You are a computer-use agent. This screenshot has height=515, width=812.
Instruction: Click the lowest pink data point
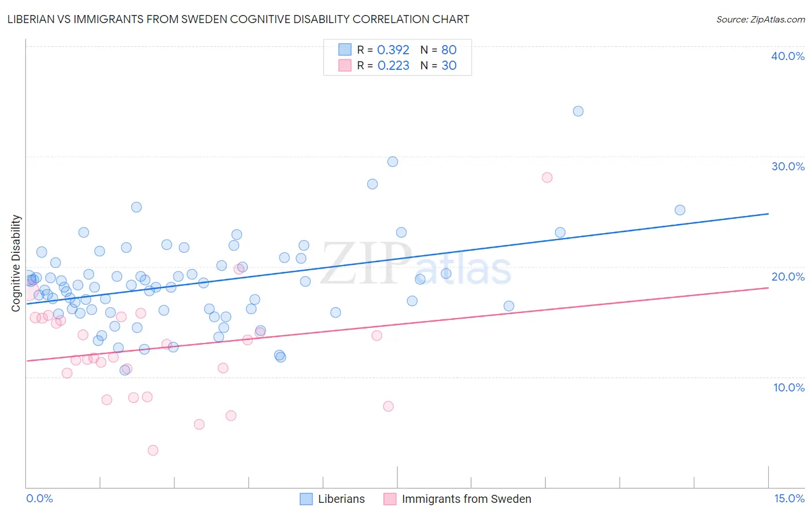click(153, 450)
